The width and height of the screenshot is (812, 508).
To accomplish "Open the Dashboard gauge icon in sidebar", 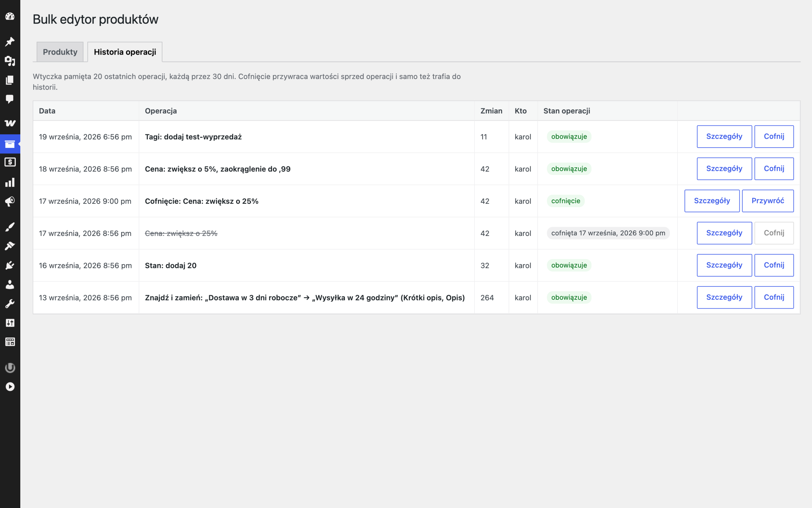I will 10,16.
